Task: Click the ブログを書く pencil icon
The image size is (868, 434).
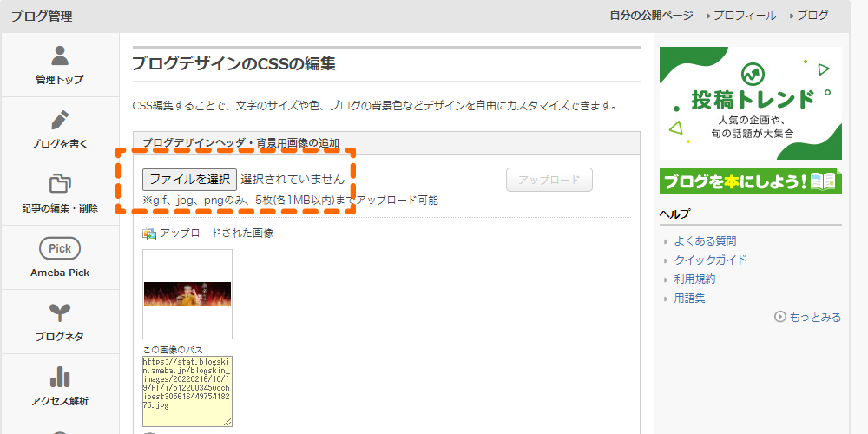Action: pyautogui.click(x=60, y=120)
